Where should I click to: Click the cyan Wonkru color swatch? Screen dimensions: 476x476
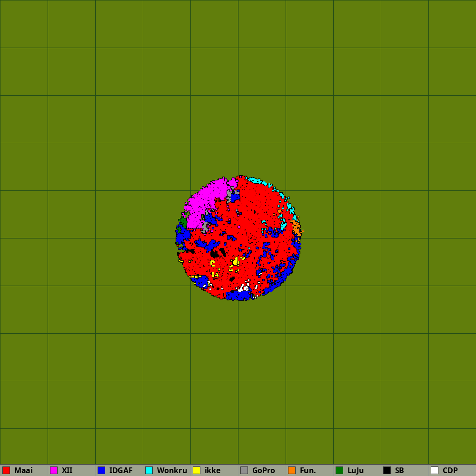click(149, 470)
